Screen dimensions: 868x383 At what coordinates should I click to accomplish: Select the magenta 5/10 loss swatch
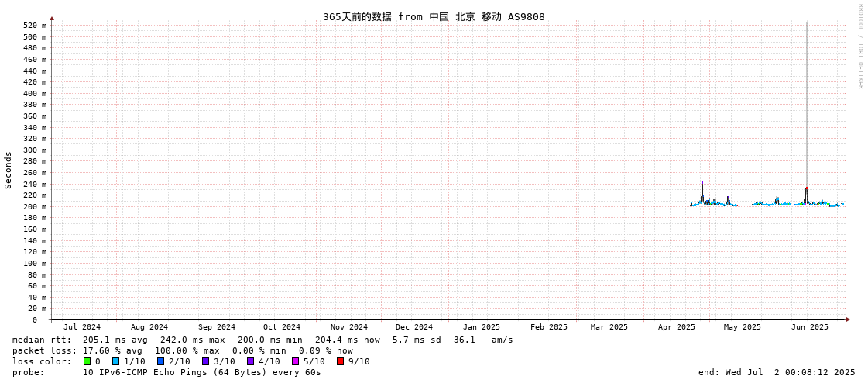[x=296, y=361]
